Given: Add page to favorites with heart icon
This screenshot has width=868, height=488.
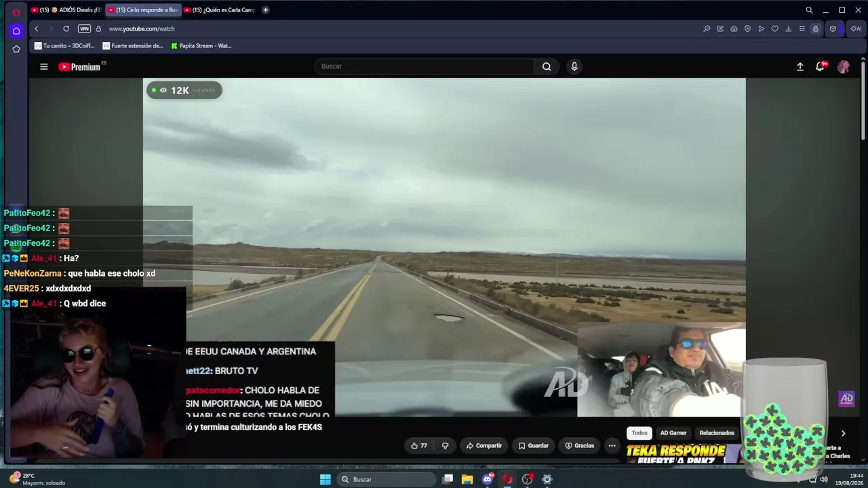Looking at the screenshot, I should 775,28.
